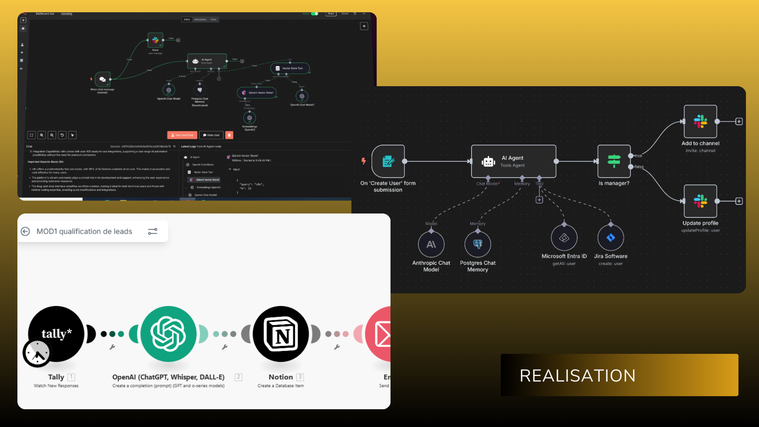Open AI Agent node in chat workflow canvas
The image size is (759, 427).
pos(207,61)
